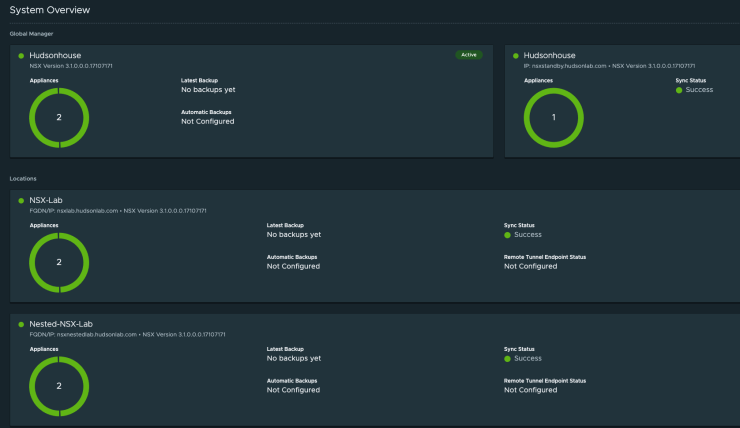The width and height of the screenshot is (740, 428).
Task: Click the Nested-NSX-Lab green status indicator
Action: click(21, 324)
